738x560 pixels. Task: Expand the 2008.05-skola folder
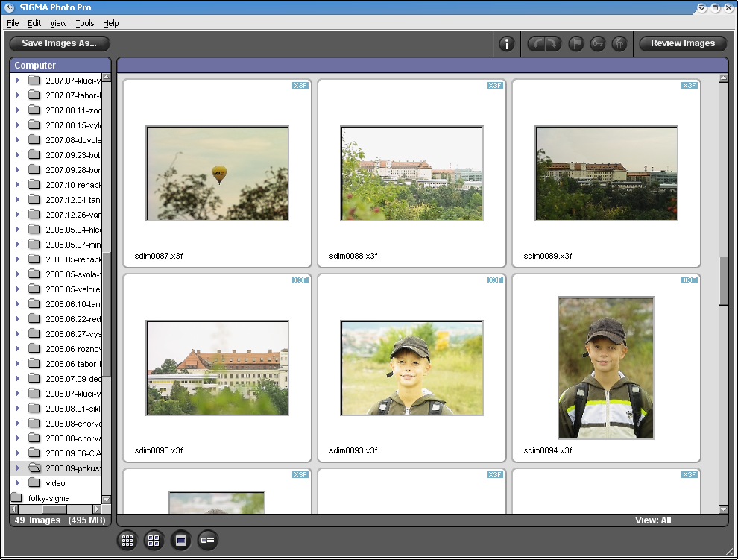point(17,274)
